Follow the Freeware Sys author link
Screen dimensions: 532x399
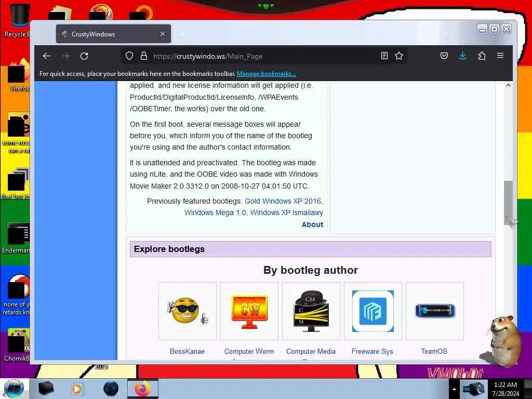pos(372,352)
